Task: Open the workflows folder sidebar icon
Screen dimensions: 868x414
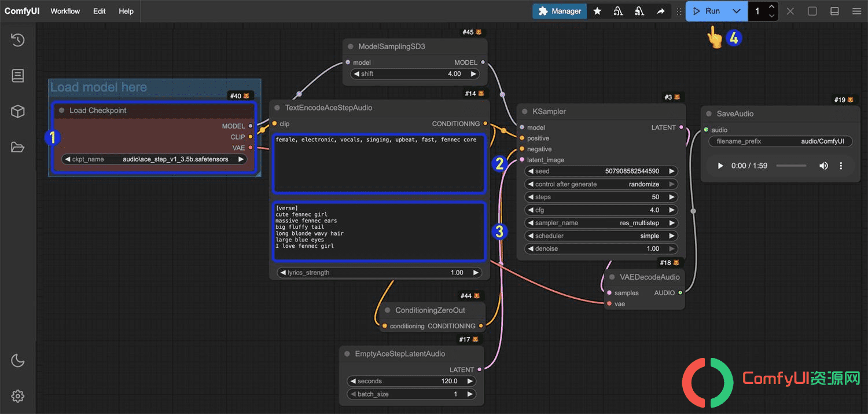Action: (18, 148)
